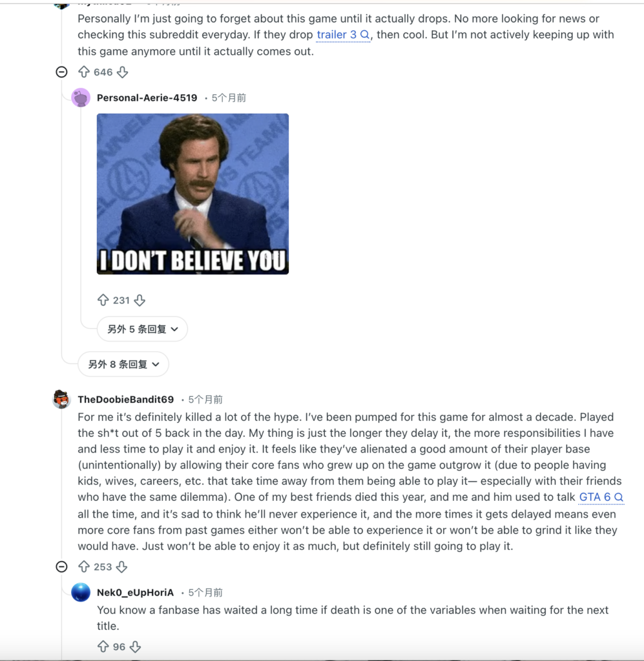
Task: Open Nek0_eUpHoriA's username link
Action: [135, 593]
